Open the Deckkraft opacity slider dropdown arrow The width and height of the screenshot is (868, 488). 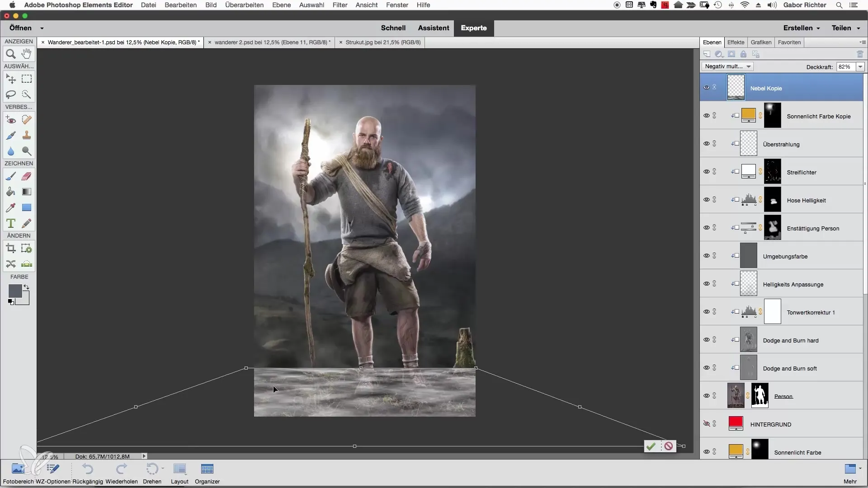coord(860,67)
